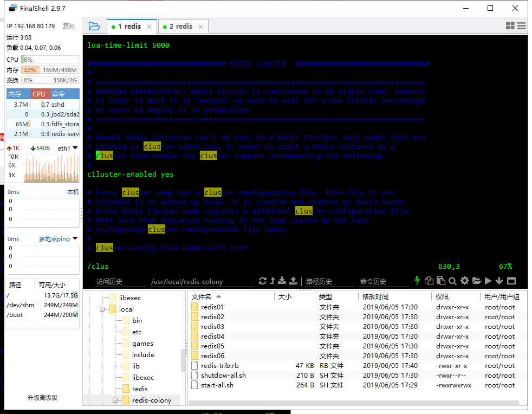Click the memory usage 32% bar
Viewport: 532px width, 414px height.
point(50,70)
